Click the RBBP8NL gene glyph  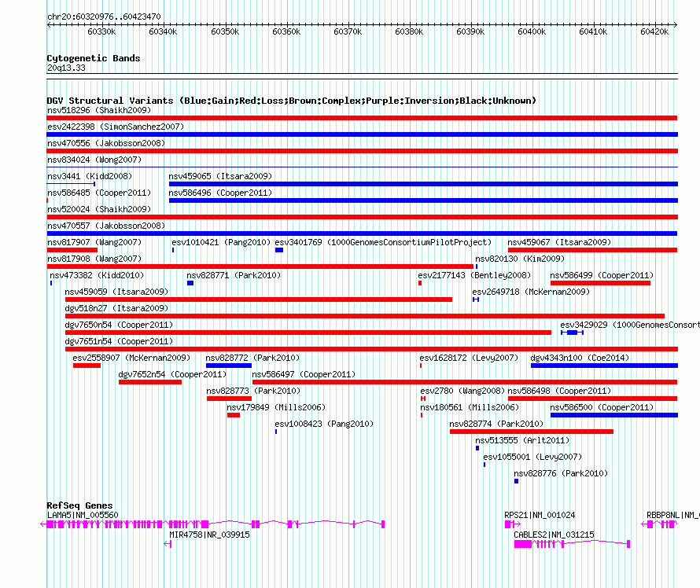click(x=659, y=524)
